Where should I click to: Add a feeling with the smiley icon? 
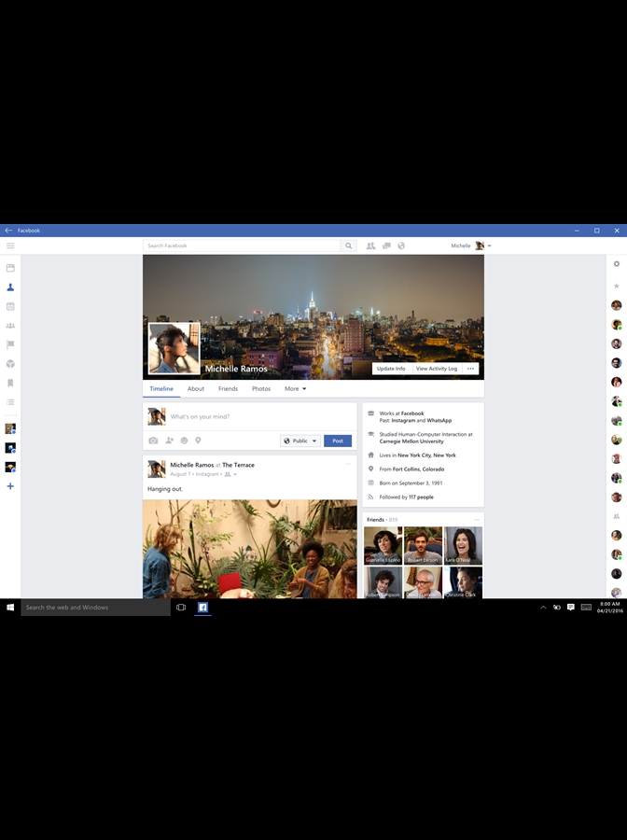pos(184,441)
